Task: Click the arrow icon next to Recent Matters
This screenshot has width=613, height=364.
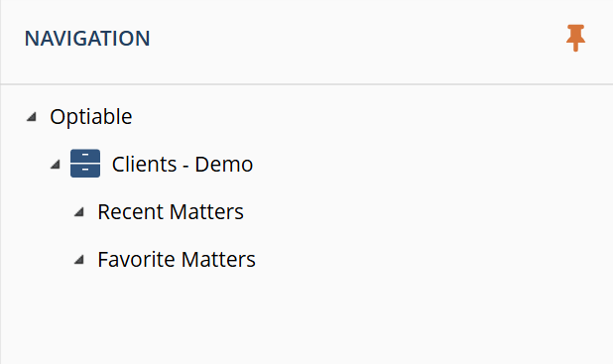Action: [x=79, y=212]
